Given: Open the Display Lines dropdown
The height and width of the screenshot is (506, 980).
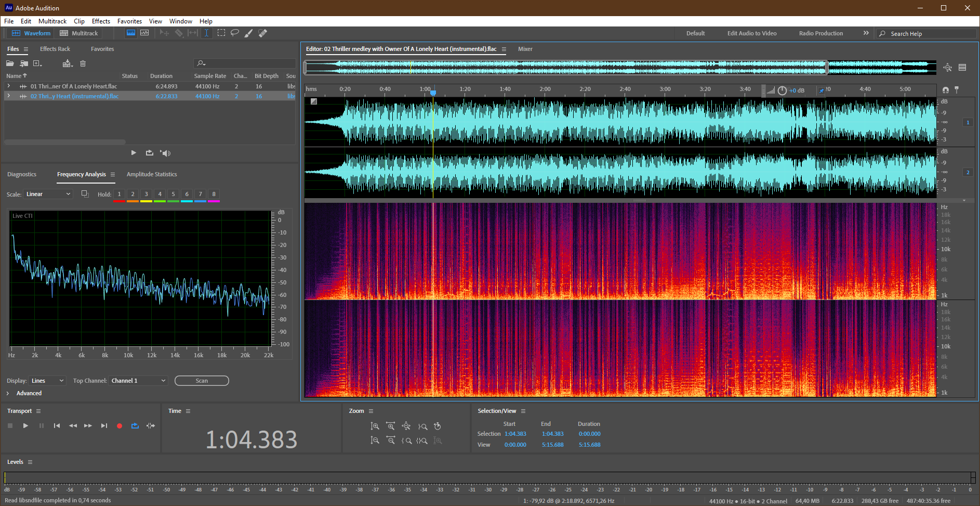Looking at the screenshot, I should point(47,381).
